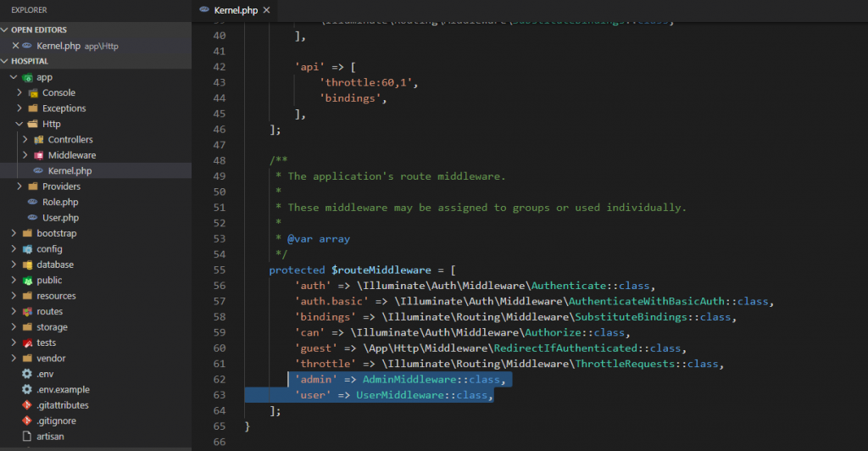Expand the Providers folder chevron

19,187
